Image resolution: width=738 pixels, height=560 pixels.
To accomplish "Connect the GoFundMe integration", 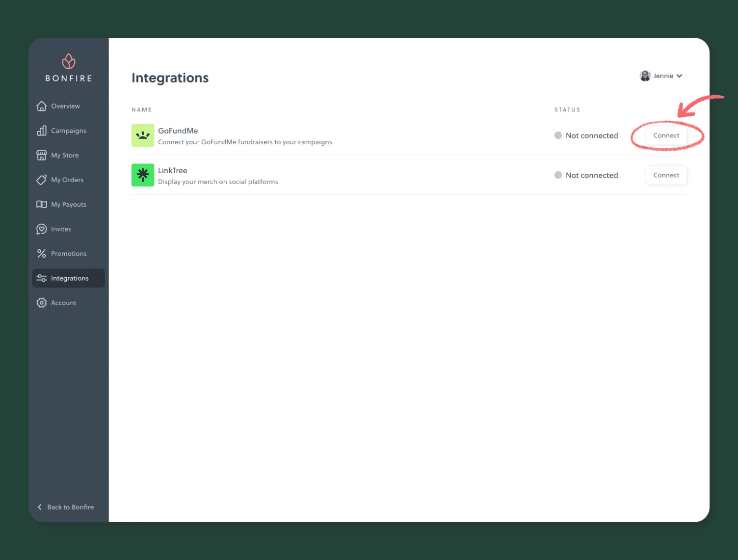I will pos(666,135).
